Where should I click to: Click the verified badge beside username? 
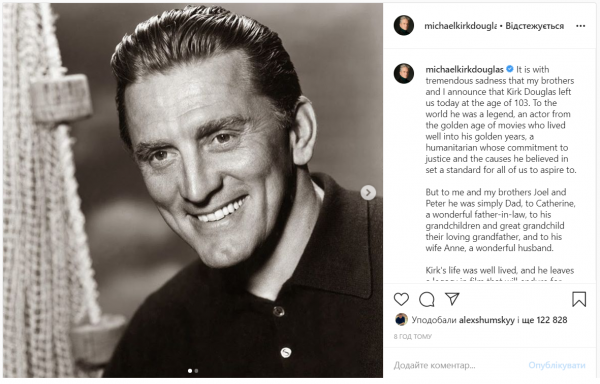point(510,69)
